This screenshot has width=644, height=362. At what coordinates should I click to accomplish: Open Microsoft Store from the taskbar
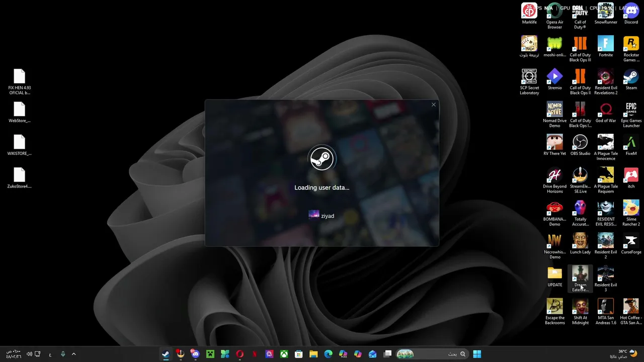pos(299,354)
